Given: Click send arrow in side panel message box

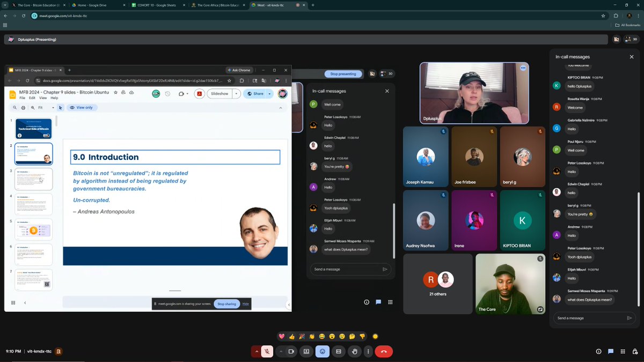Looking at the screenshot, I should point(630,318).
